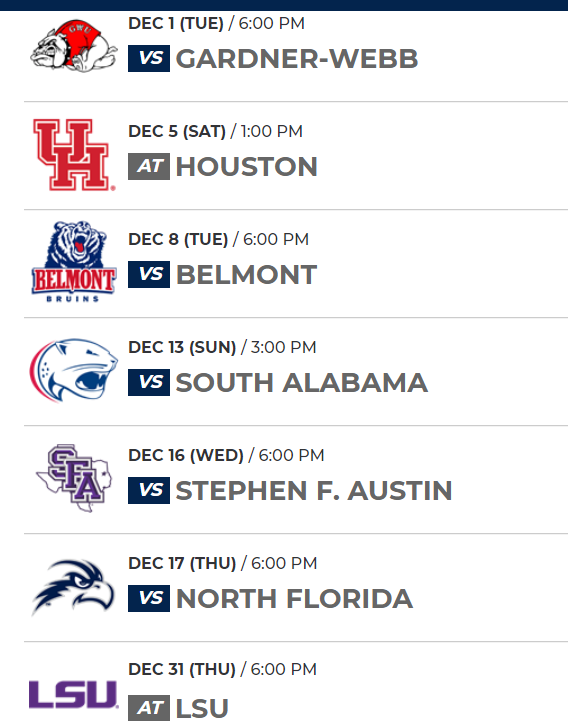
Task: Click the AT badge beside LSU
Action: coord(149,708)
